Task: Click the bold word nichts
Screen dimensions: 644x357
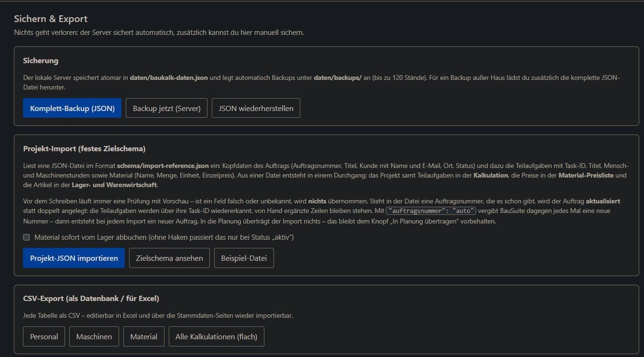Action: pyautogui.click(x=317, y=201)
